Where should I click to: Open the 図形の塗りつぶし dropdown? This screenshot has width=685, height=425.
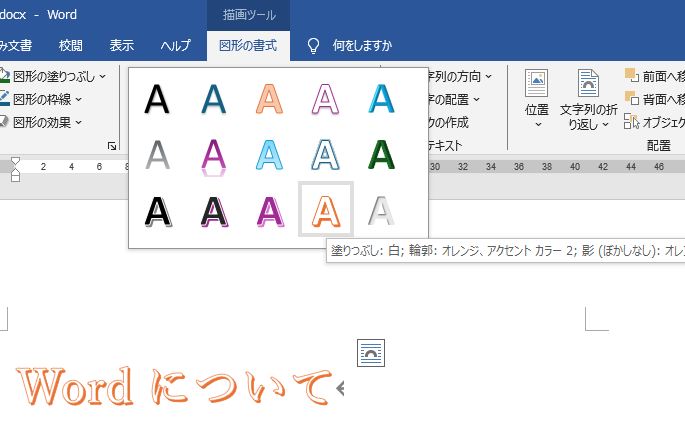pyautogui.click(x=102, y=76)
